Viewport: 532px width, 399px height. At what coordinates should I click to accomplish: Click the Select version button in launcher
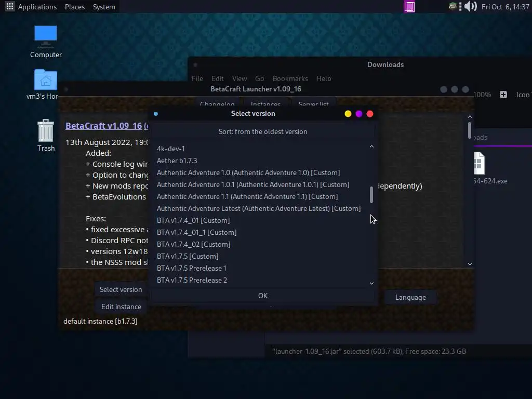[x=121, y=289]
